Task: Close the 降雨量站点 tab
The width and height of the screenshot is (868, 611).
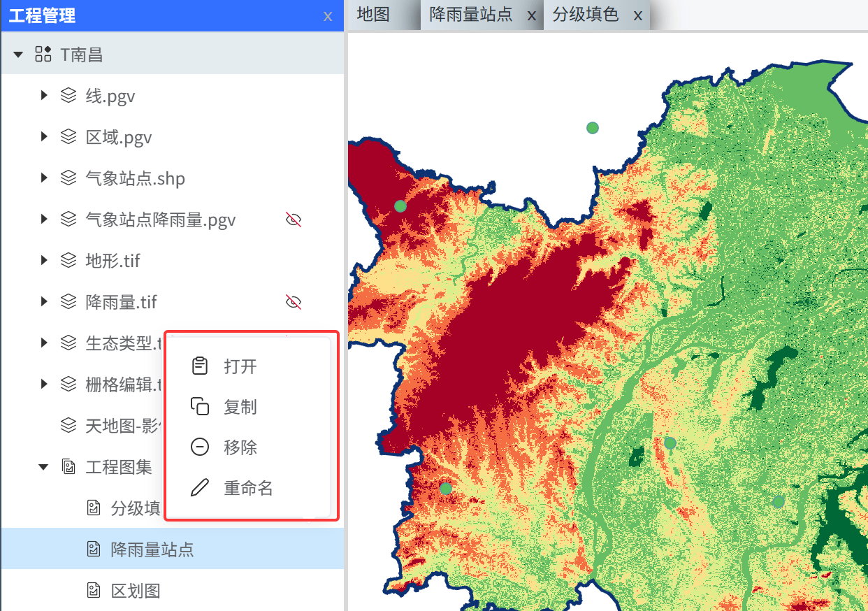Action: click(531, 15)
